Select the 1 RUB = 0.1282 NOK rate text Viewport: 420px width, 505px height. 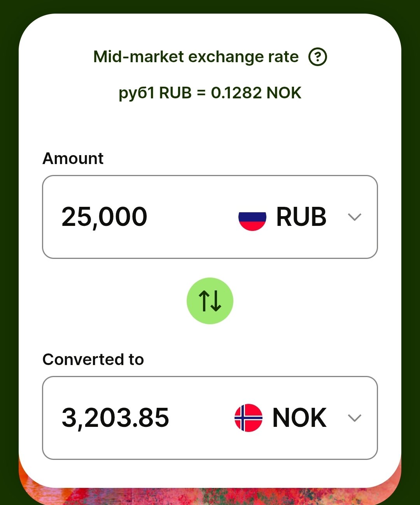coord(210,93)
